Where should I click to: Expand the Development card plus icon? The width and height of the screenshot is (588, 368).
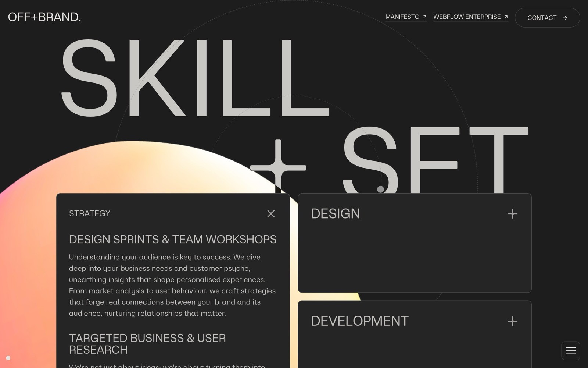pyautogui.click(x=512, y=321)
